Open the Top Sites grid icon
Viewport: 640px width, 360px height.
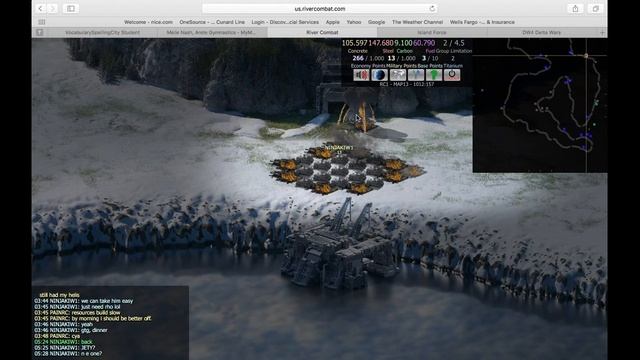coord(42,22)
